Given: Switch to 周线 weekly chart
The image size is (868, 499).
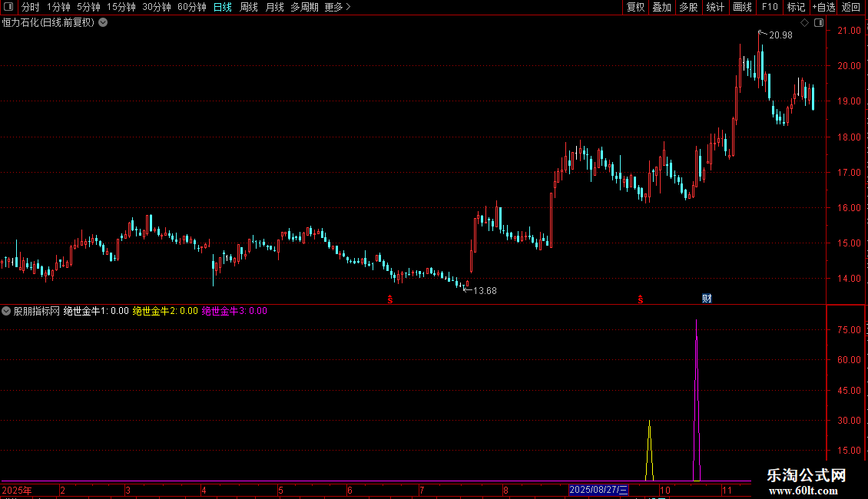Looking at the screenshot, I should (249, 7).
